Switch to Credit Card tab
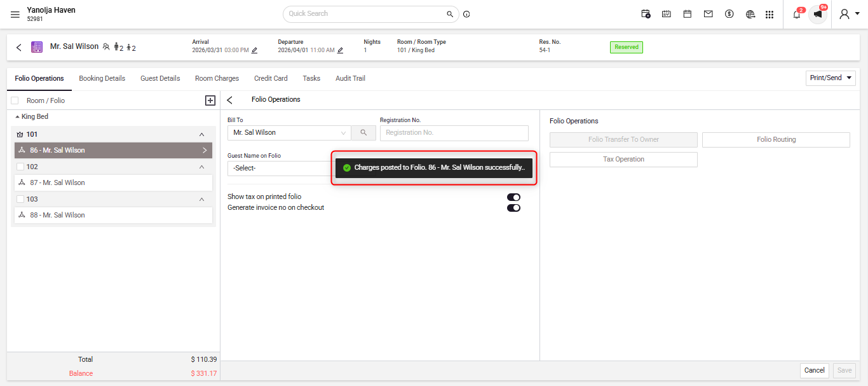This screenshot has height=386, width=868. click(x=271, y=78)
